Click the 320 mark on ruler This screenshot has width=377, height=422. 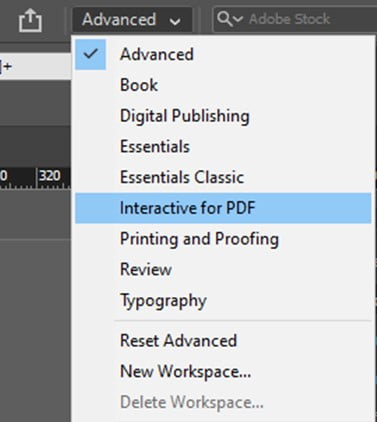[50, 176]
